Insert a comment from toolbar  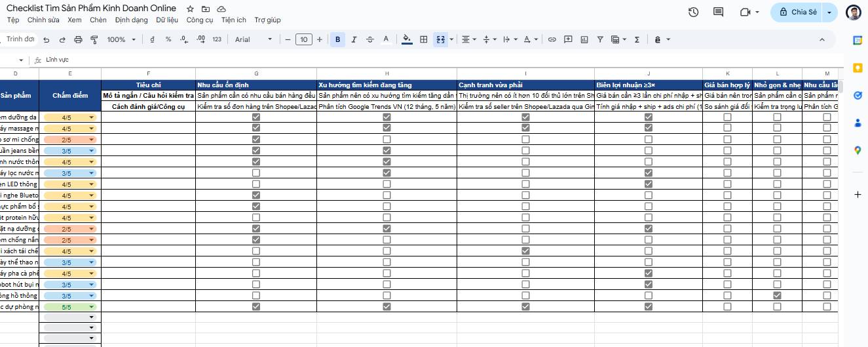click(568, 39)
